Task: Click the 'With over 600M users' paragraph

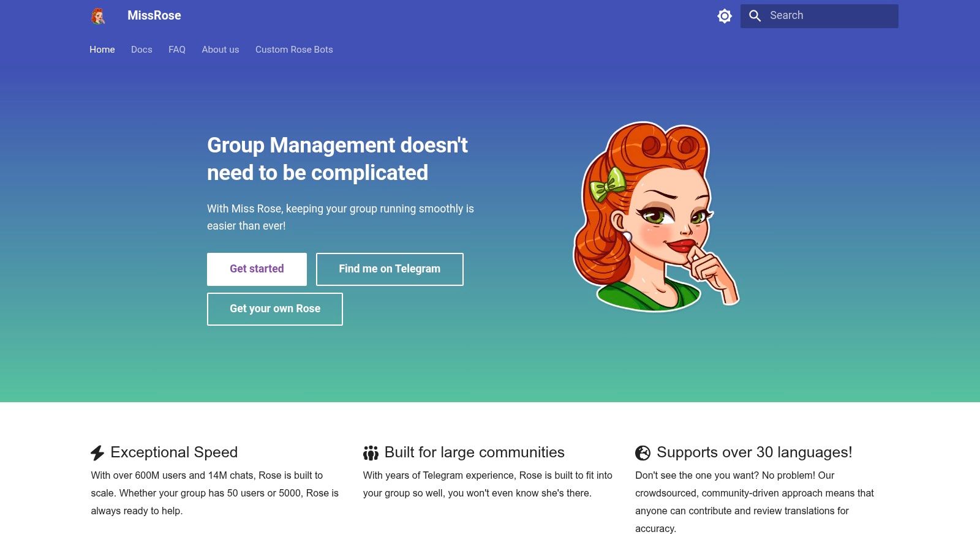Action: [x=215, y=493]
